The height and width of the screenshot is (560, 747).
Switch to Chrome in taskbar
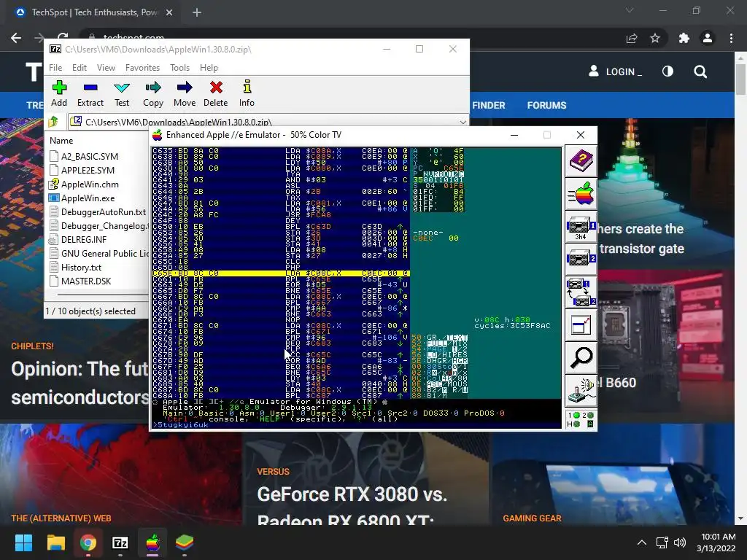(x=88, y=542)
